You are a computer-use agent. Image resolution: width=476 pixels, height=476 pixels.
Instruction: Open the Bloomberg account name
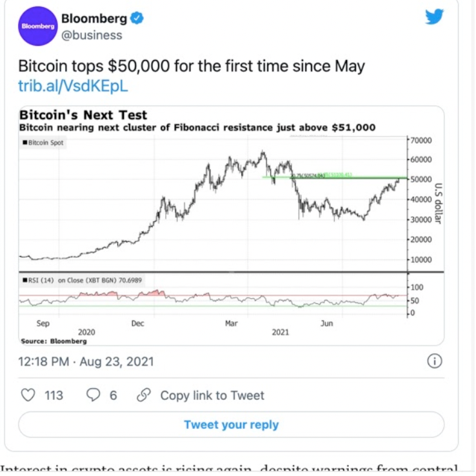tap(94, 19)
